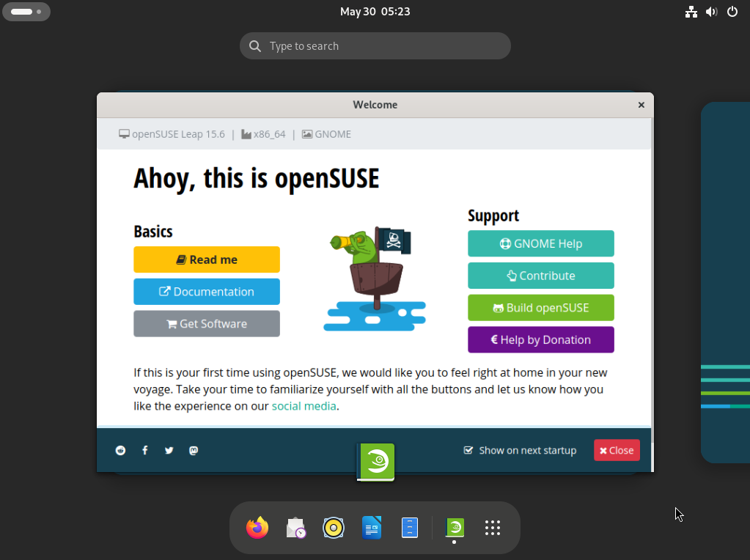The height and width of the screenshot is (560, 750).
Task: Toggle Show on next startup checkbox
Action: pos(468,450)
